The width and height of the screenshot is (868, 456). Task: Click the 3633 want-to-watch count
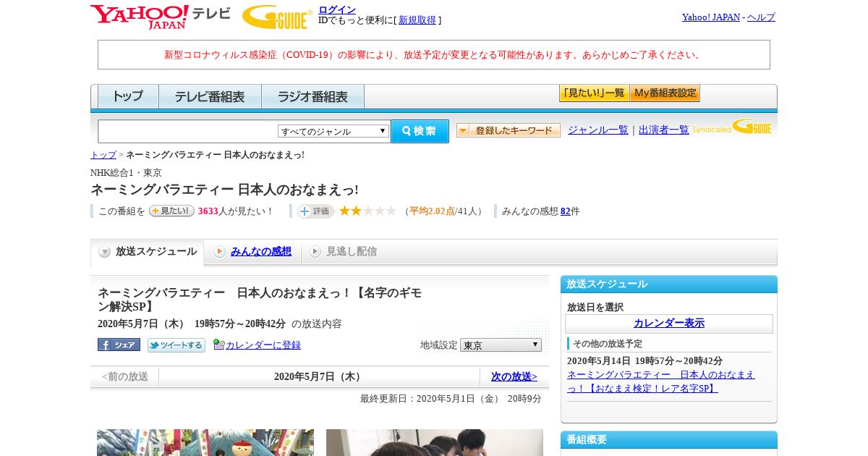click(208, 211)
